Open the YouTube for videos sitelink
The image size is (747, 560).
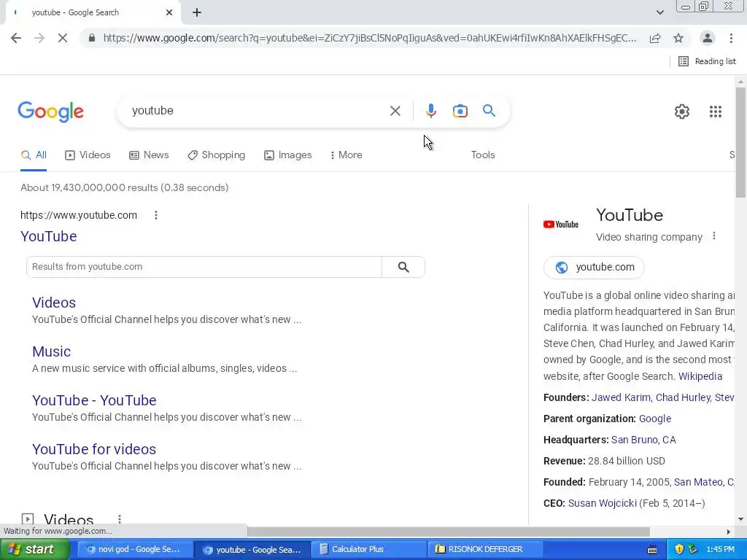[x=94, y=449]
